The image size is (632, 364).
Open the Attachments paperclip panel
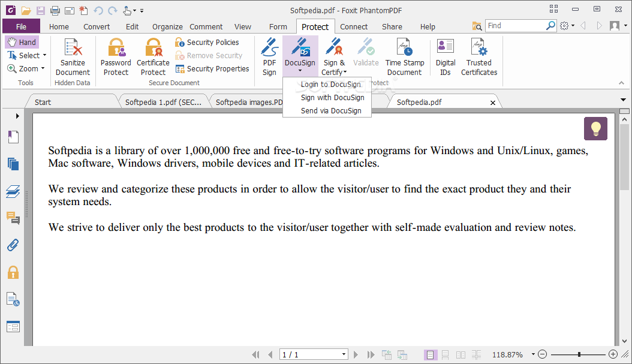[13, 245]
